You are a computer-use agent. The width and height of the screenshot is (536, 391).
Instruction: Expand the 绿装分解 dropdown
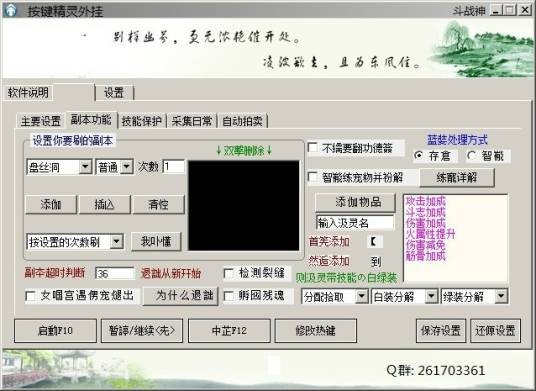[x=501, y=296]
